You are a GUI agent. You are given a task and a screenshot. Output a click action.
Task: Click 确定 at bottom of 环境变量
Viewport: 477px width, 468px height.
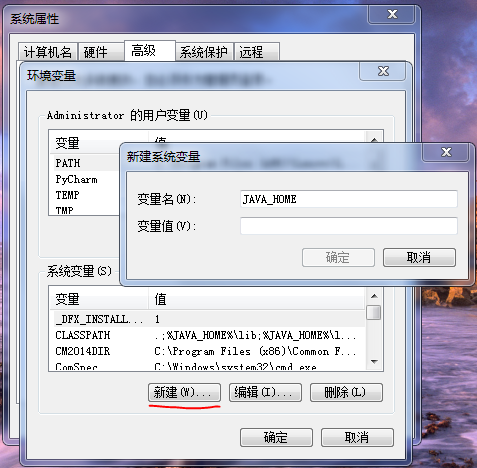tap(276, 437)
